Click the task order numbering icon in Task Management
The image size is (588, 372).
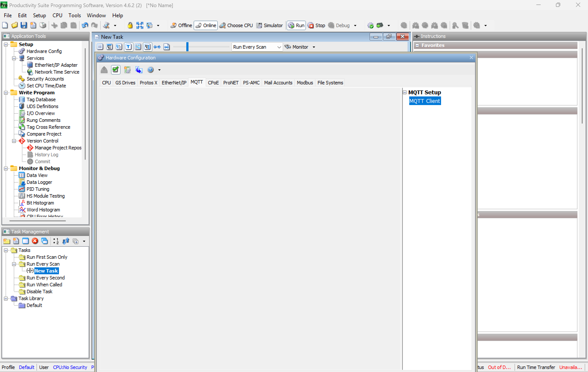click(56, 241)
